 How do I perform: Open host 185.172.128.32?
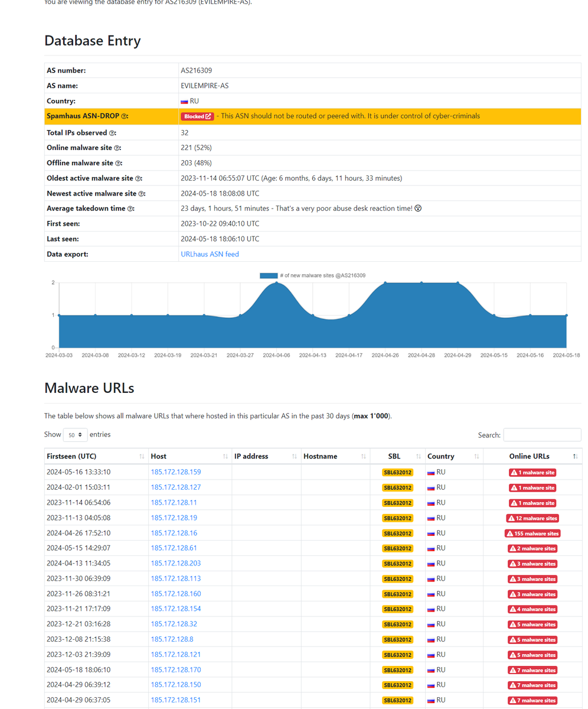174,624
